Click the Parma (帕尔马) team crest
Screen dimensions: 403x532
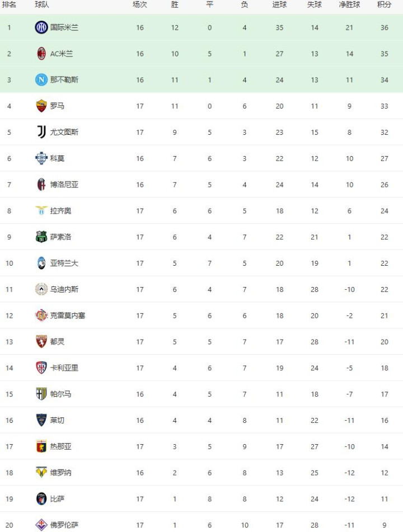click(41, 394)
